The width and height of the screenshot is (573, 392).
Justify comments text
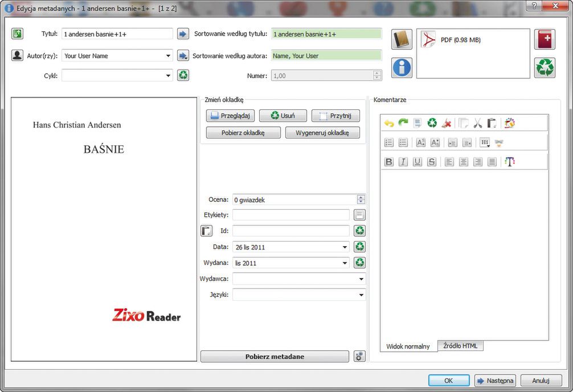(x=492, y=162)
